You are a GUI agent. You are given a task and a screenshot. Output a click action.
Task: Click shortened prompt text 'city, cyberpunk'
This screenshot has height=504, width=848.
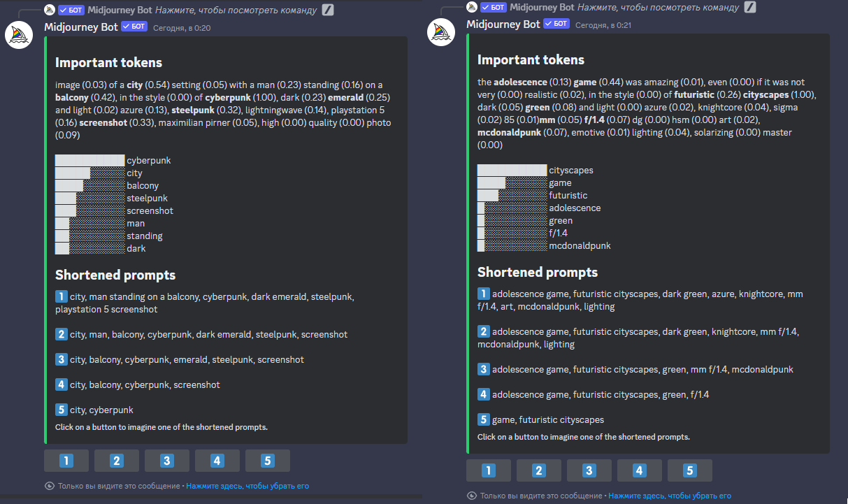[x=101, y=410]
